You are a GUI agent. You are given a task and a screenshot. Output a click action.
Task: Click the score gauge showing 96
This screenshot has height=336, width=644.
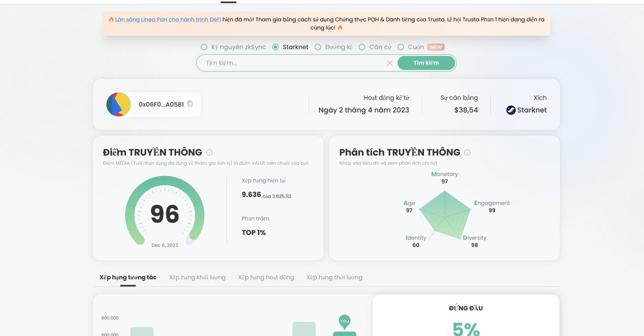pyautogui.click(x=165, y=211)
